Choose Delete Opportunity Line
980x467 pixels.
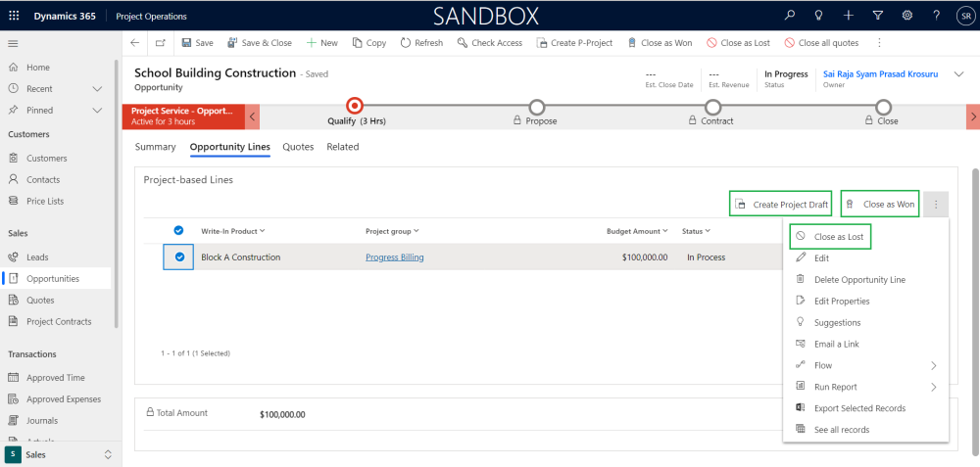(865, 280)
